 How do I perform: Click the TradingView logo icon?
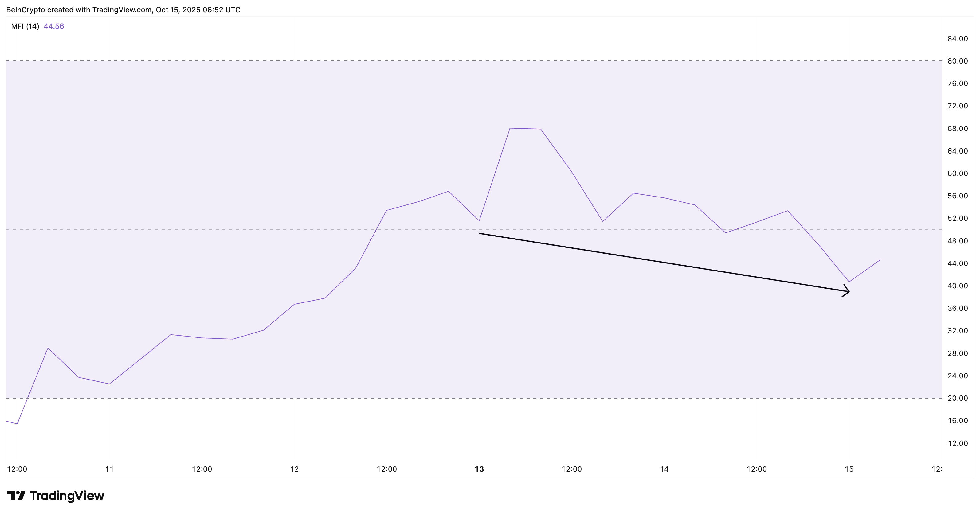point(16,495)
